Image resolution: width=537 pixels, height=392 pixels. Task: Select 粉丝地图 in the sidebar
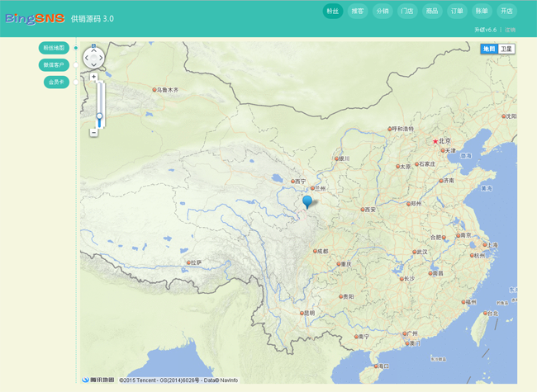tap(54, 48)
